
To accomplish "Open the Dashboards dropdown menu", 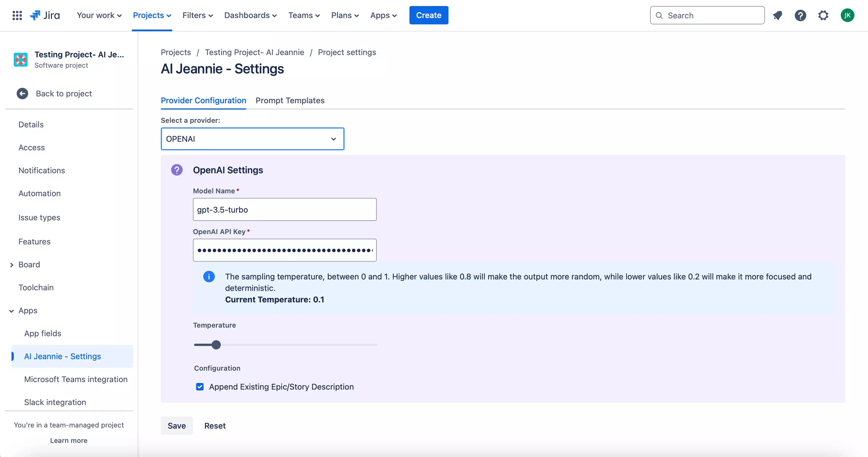I will coord(250,15).
